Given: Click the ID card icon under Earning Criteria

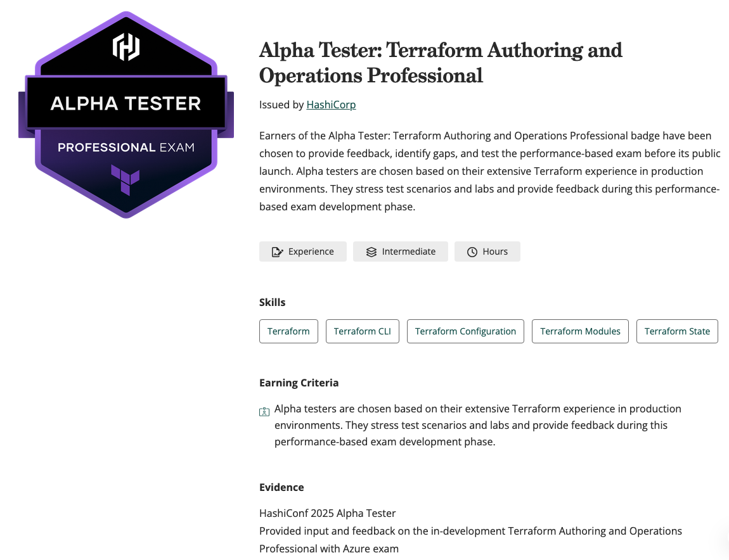Looking at the screenshot, I should (x=264, y=412).
